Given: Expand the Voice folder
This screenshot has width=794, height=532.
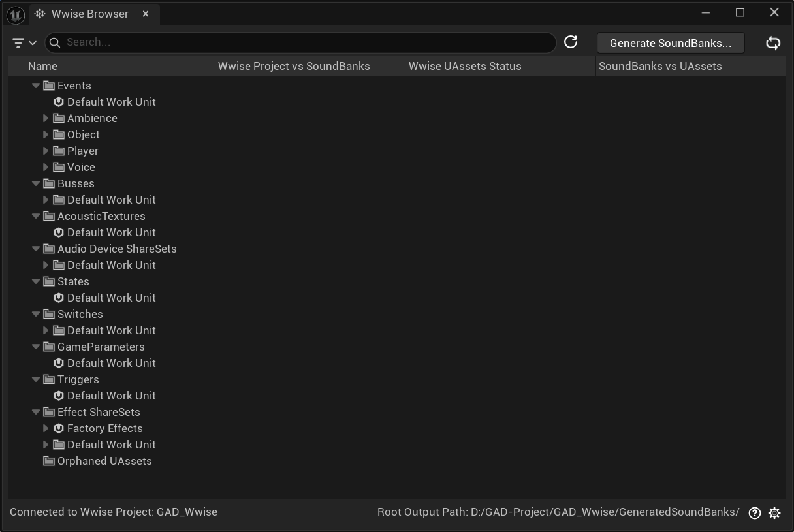Looking at the screenshot, I should [x=46, y=167].
